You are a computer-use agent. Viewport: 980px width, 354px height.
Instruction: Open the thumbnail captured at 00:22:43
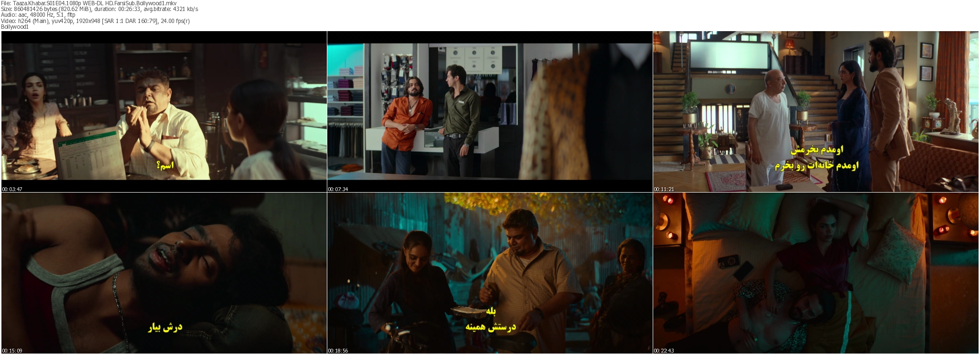coord(816,273)
